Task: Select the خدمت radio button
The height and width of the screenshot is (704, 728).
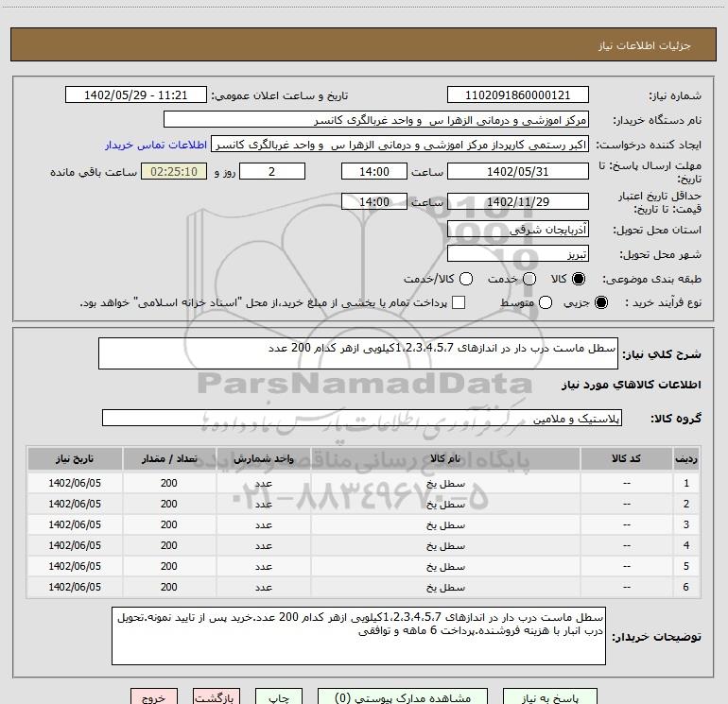Action: click(529, 279)
